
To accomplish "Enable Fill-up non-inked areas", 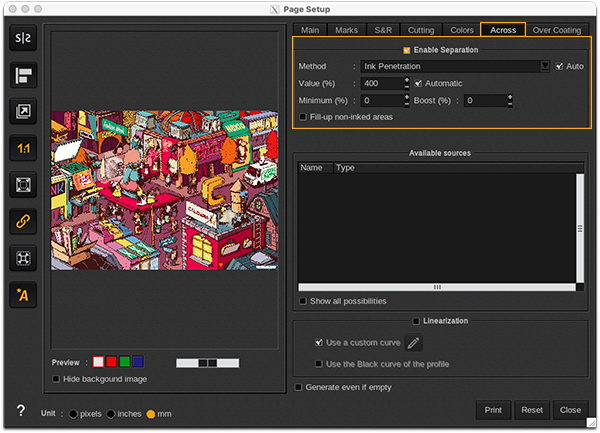I will (x=303, y=117).
